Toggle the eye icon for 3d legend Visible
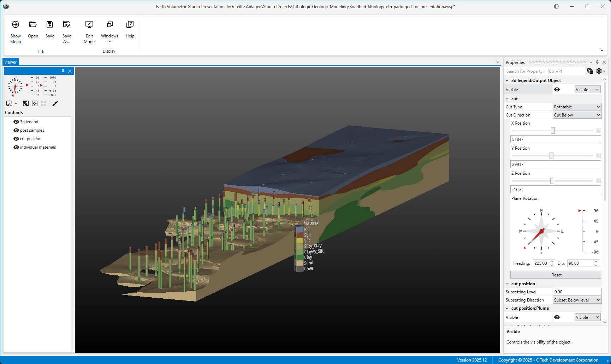Image resolution: width=611 pixels, height=364 pixels. coord(557,89)
